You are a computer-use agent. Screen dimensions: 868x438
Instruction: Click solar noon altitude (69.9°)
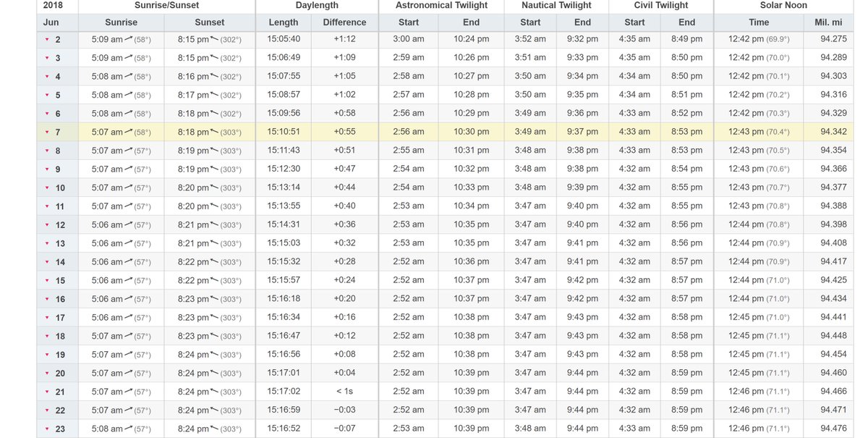pyautogui.click(x=778, y=39)
